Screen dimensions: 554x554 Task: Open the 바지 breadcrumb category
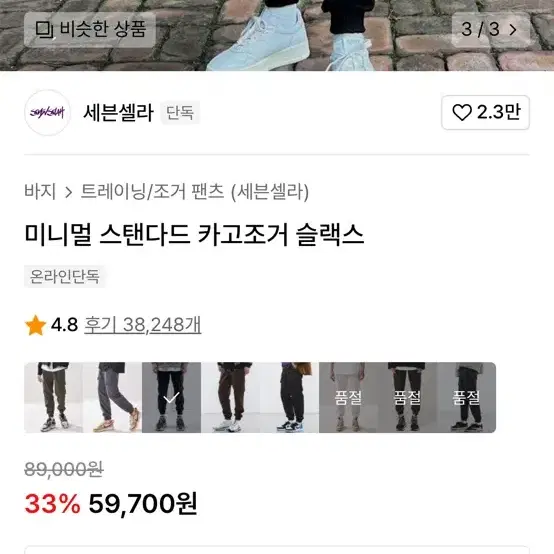[x=40, y=191]
